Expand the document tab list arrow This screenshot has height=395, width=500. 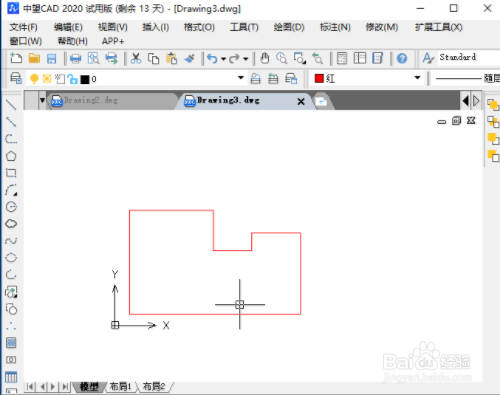(42, 100)
